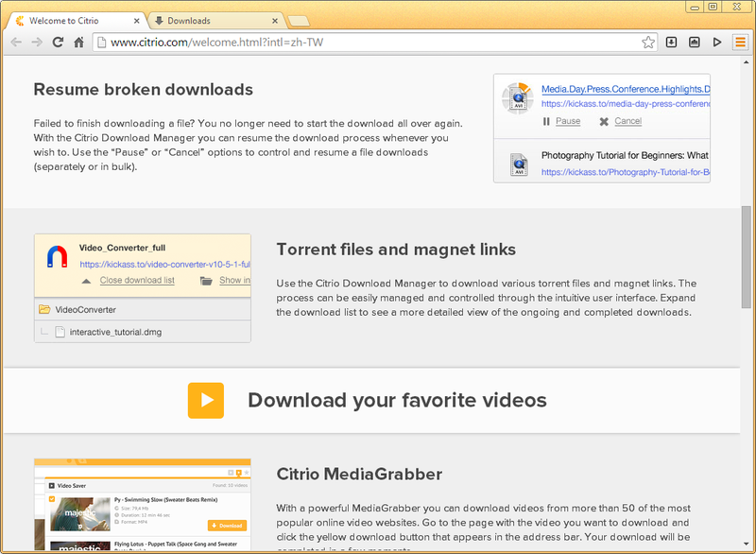Viewport: 756px width, 554px height.
Task: Click the folder icon next to Show in
Action: [206, 281]
